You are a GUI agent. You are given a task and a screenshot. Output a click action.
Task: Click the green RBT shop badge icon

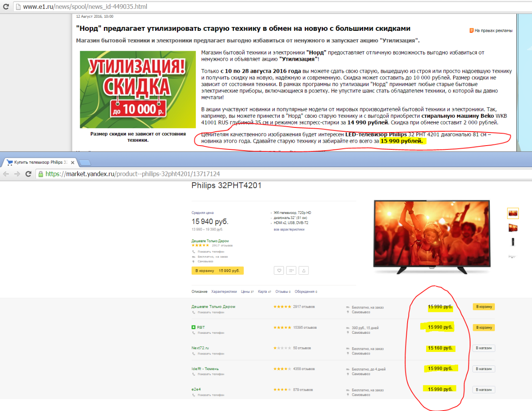(x=194, y=327)
